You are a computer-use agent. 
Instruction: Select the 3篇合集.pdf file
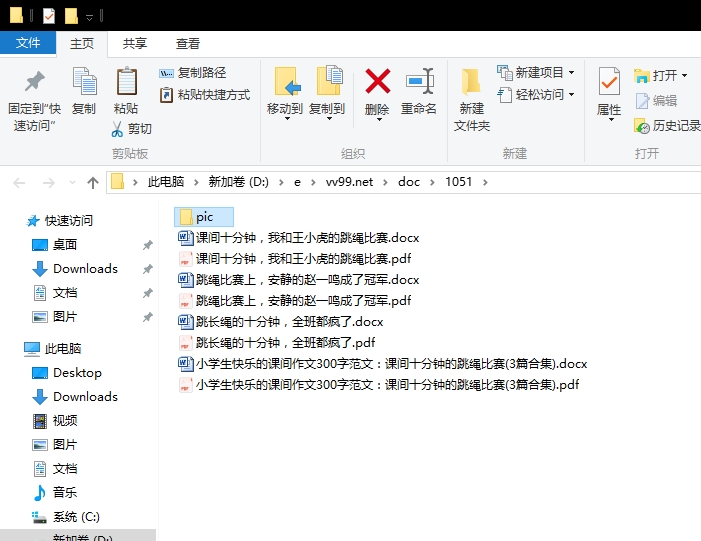(379, 385)
